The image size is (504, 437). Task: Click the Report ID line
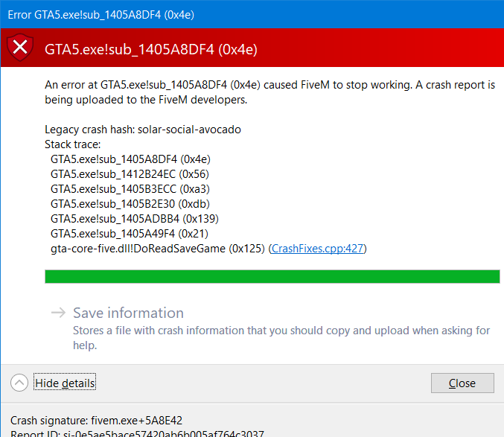point(137,433)
